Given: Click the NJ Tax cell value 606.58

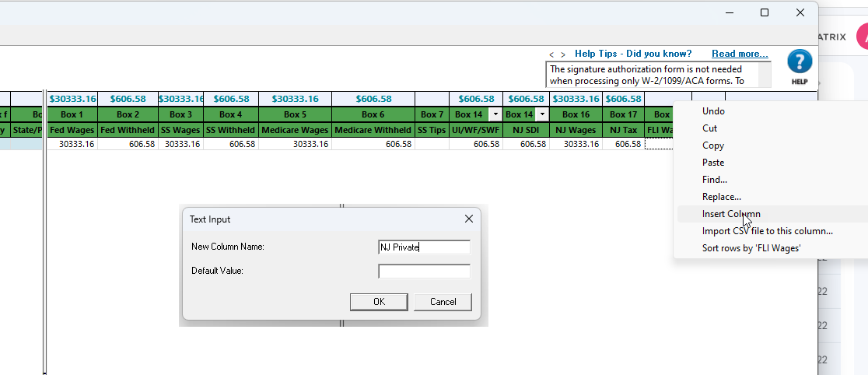Looking at the screenshot, I should pyautogui.click(x=623, y=144).
